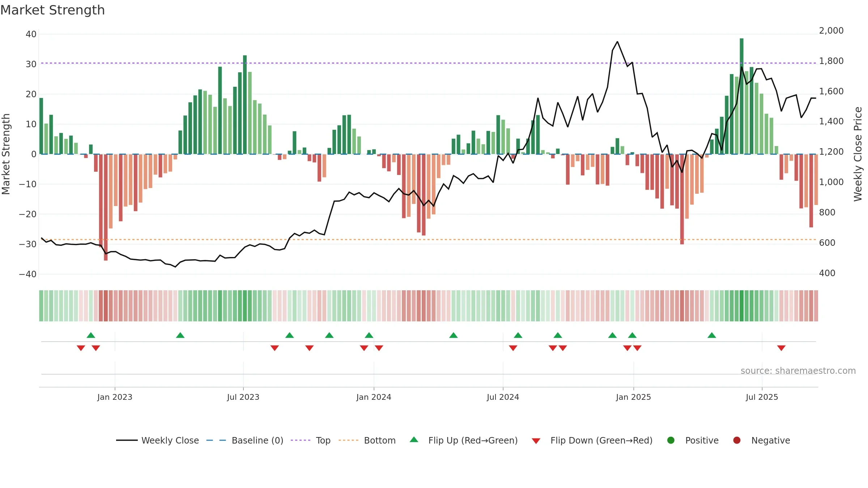Toggle the Negative legend entry

[x=761, y=440]
